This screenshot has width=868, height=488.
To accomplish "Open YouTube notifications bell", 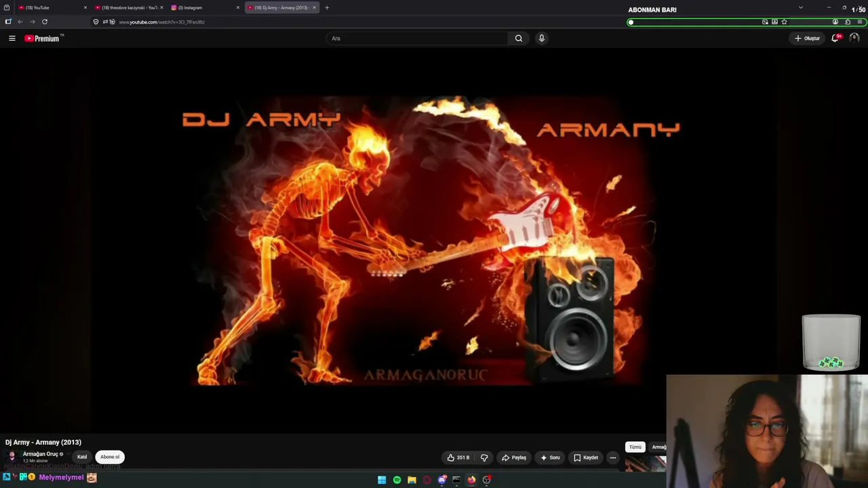I will [835, 39].
